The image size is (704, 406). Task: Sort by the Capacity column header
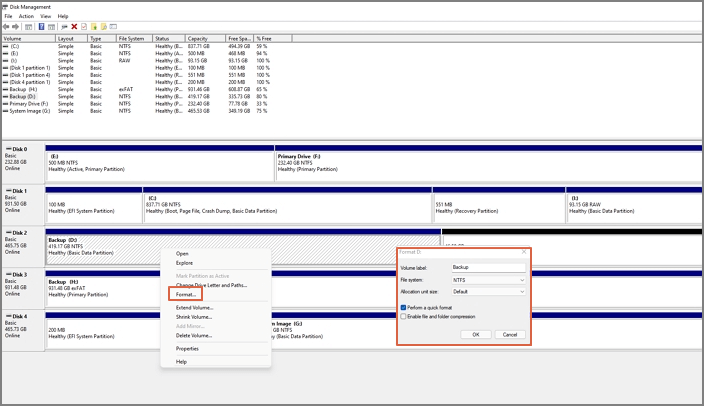(x=198, y=38)
